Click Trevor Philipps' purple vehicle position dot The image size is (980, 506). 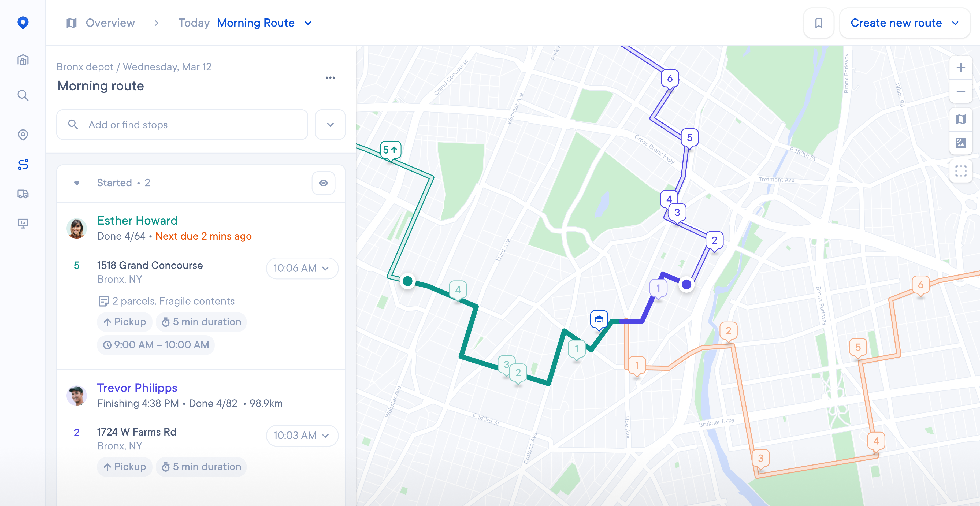click(x=686, y=284)
